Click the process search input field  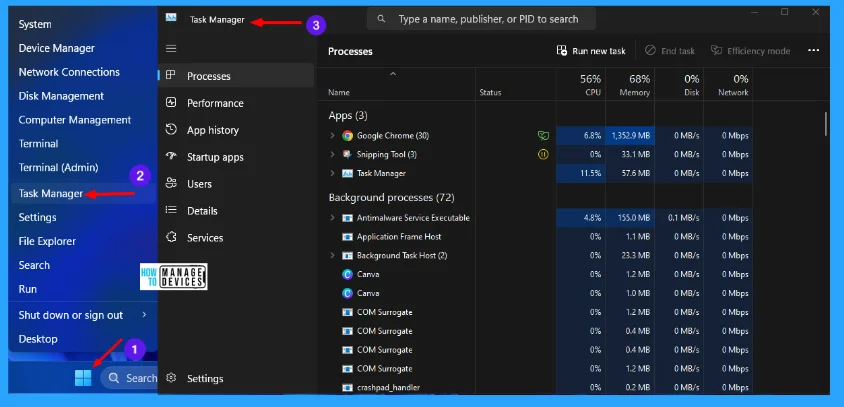point(481,19)
